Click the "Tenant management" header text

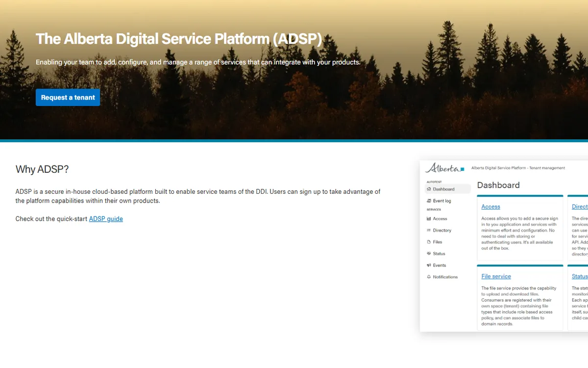(x=546, y=168)
